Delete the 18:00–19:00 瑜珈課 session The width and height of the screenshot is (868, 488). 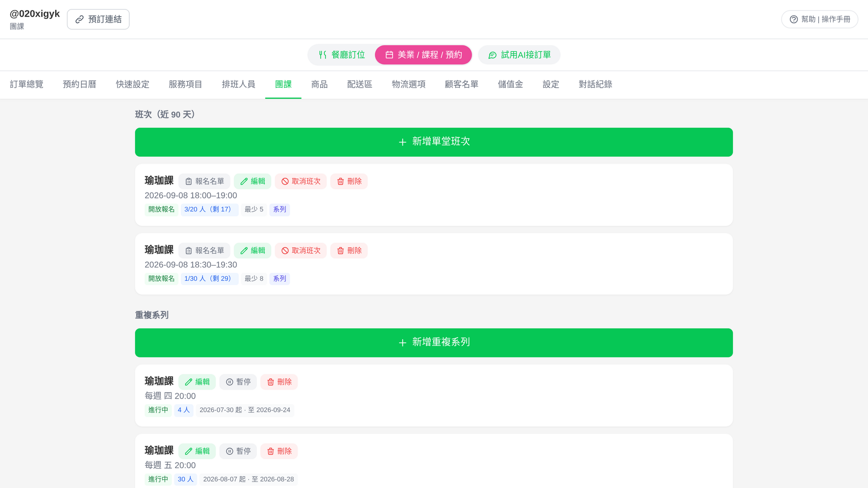point(349,181)
